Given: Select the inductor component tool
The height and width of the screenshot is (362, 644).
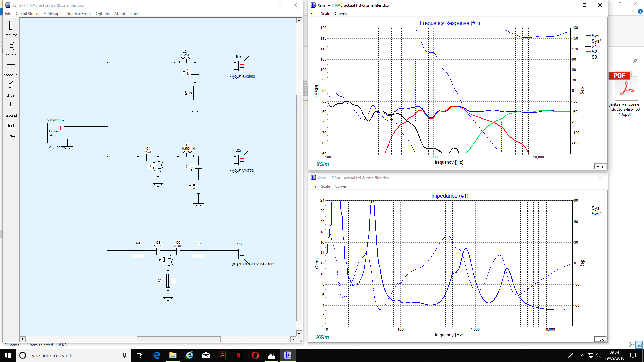Looking at the screenshot, I should point(11,48).
